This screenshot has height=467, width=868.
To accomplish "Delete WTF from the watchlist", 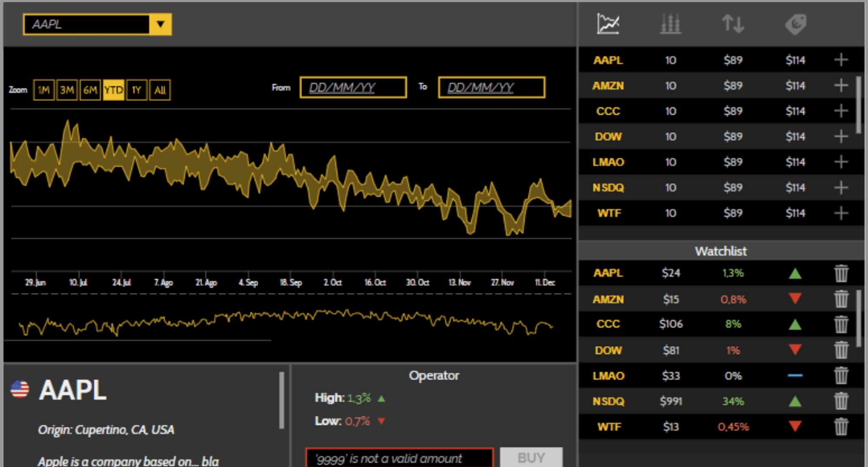I will click(x=841, y=427).
